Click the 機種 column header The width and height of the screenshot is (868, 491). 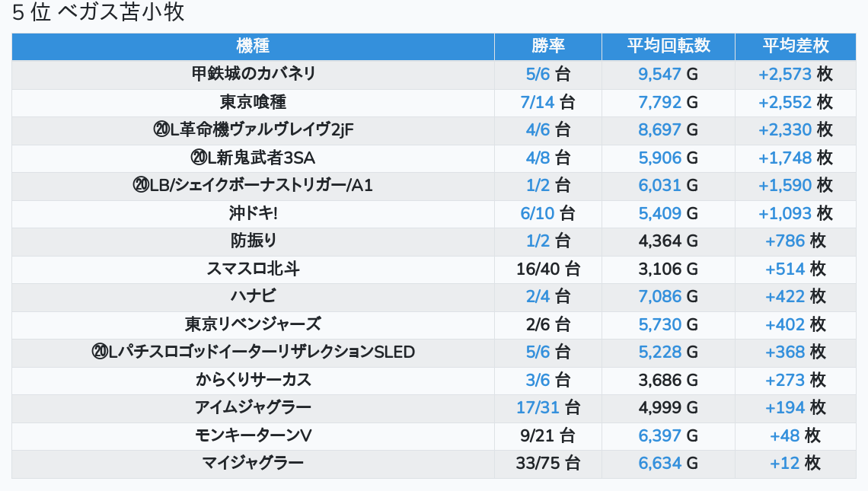click(253, 46)
